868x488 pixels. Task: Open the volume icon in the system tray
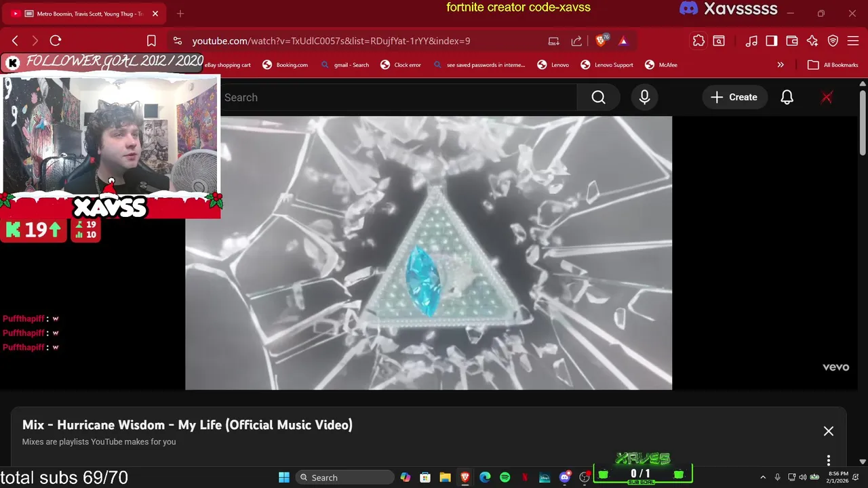tap(802, 477)
